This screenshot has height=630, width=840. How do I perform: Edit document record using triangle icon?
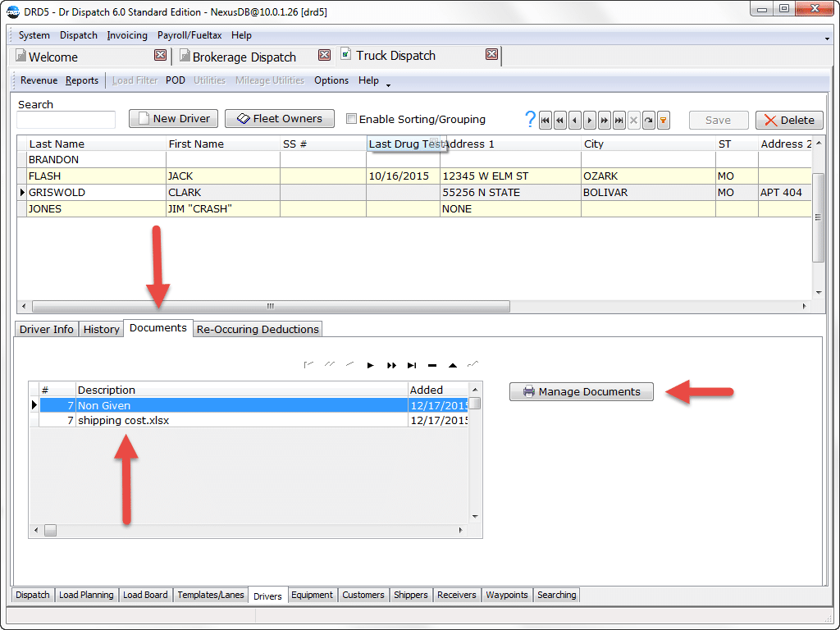pyautogui.click(x=452, y=365)
